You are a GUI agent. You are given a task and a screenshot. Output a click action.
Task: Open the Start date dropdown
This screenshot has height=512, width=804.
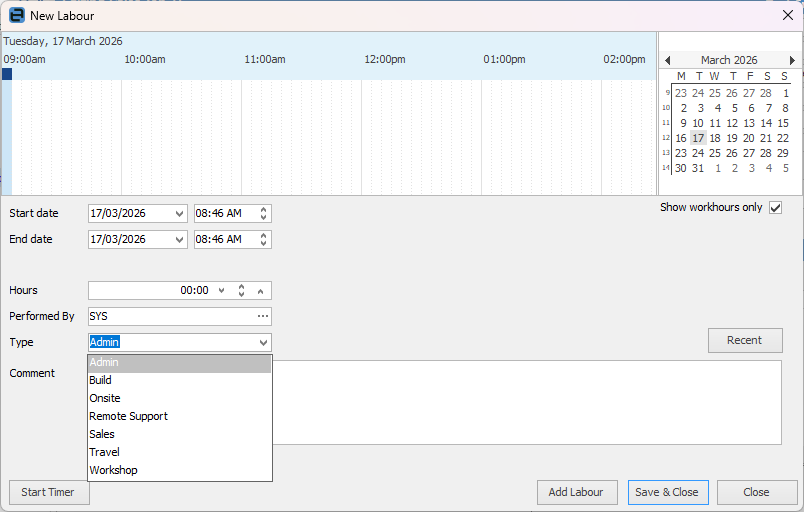(179, 214)
